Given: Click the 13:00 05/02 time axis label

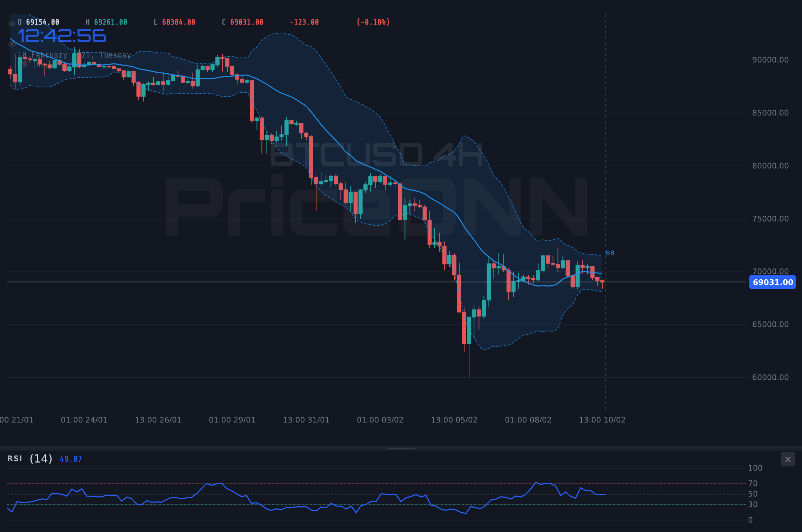Looking at the screenshot, I should (454, 420).
